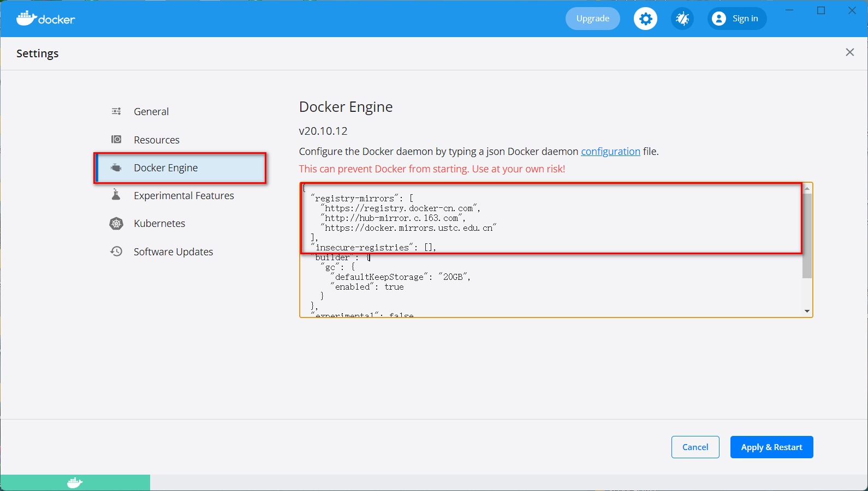
Task: Open settings via the gear icon
Action: click(x=645, y=19)
